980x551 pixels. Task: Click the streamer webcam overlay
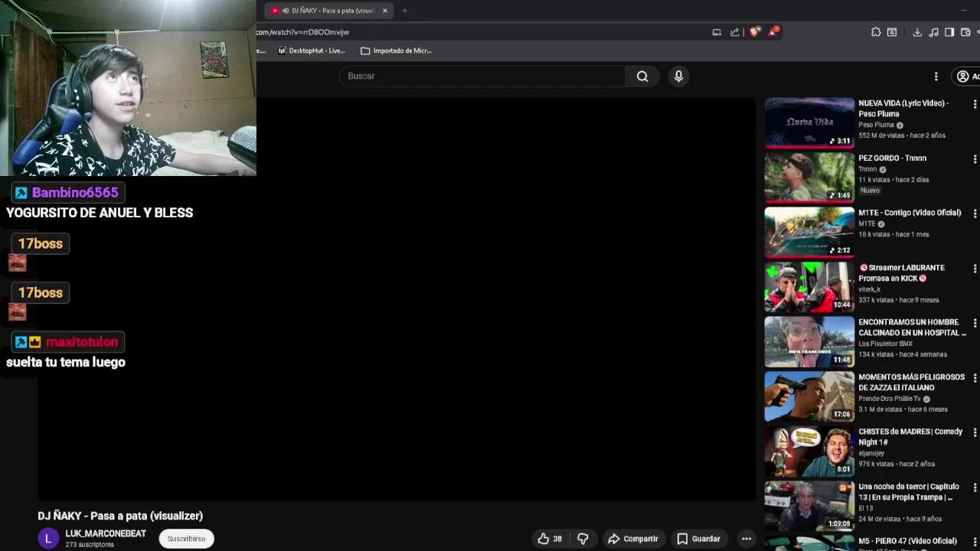coord(128,88)
